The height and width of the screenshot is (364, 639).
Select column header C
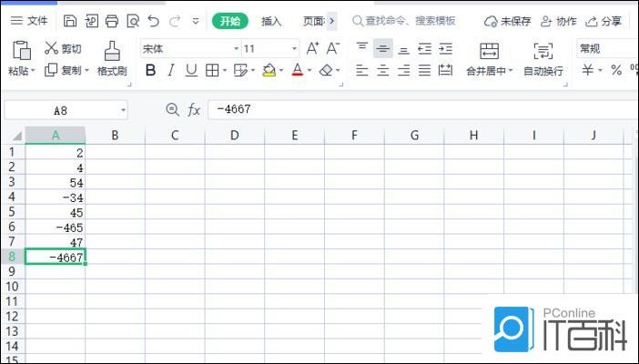click(x=175, y=136)
